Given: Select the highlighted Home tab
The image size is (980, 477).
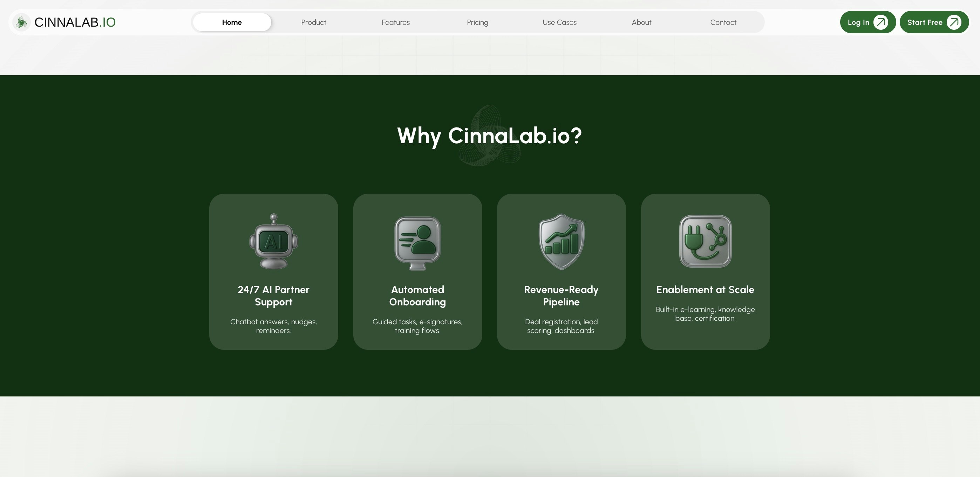Looking at the screenshot, I should pyautogui.click(x=232, y=22).
